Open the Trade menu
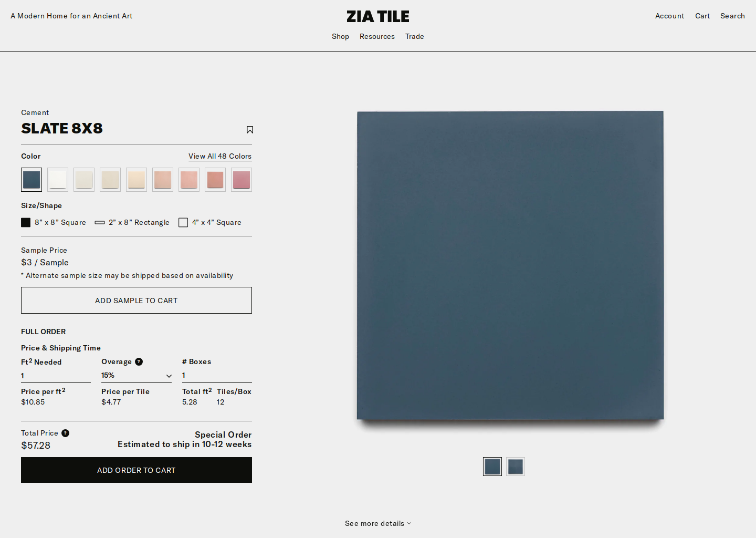This screenshot has width=756, height=538. click(414, 36)
